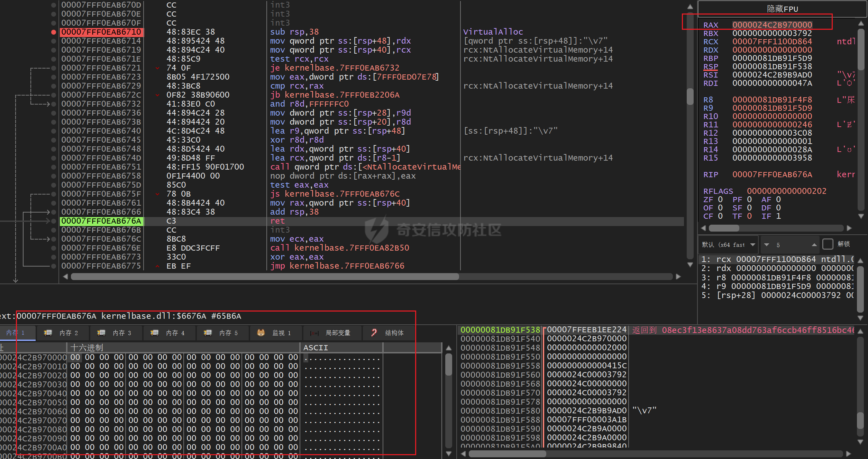This screenshot has width=868, height=459.
Task: Click the ASCII column header
Action: (x=316, y=348)
